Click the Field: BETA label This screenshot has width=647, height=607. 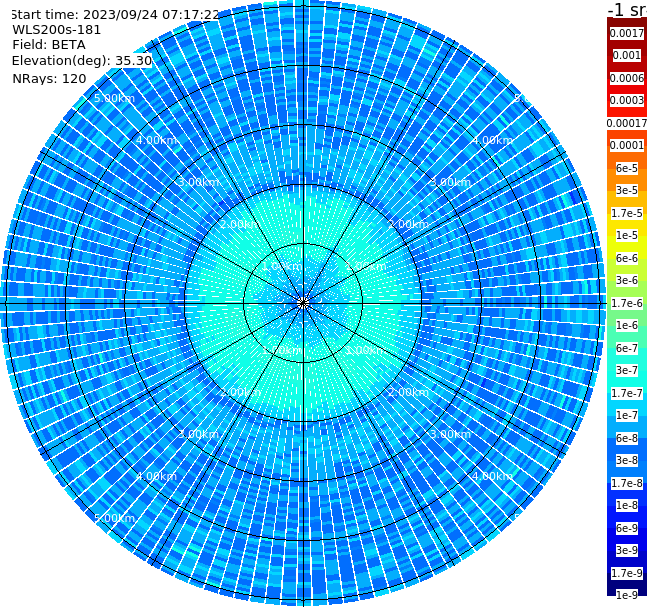point(49,45)
